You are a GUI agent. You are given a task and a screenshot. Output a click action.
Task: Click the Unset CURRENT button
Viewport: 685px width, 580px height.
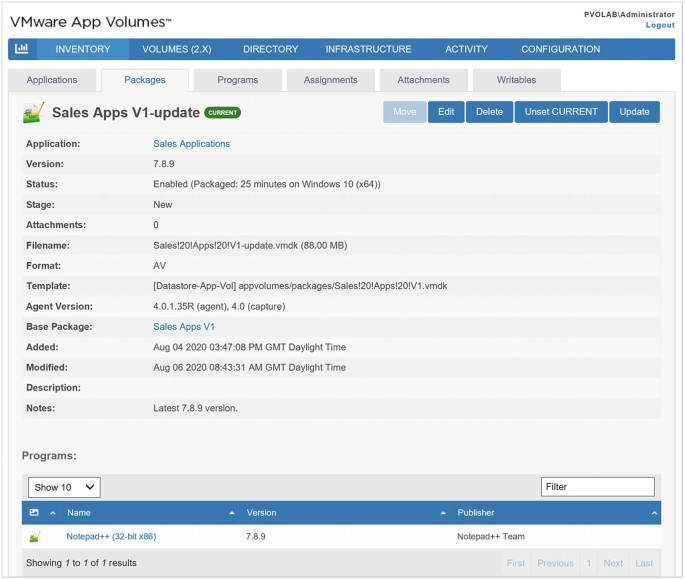pos(561,112)
